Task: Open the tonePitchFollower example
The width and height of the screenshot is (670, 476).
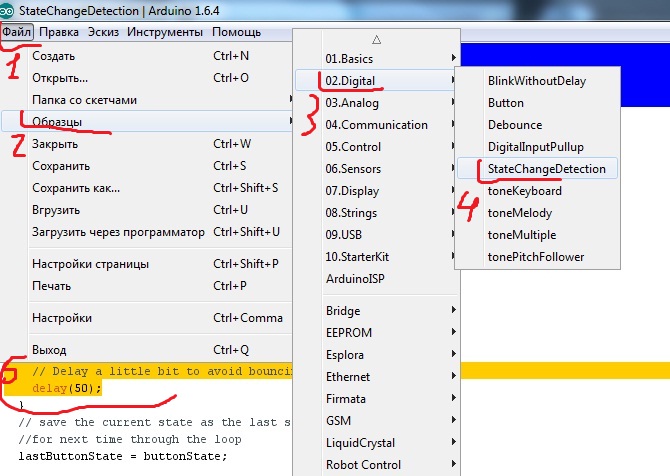Action: pos(535,257)
